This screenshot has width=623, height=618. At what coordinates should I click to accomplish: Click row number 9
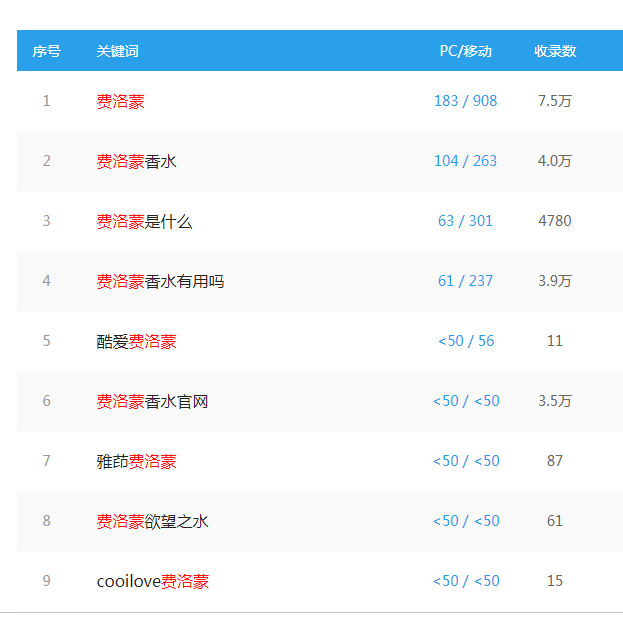pos(46,581)
